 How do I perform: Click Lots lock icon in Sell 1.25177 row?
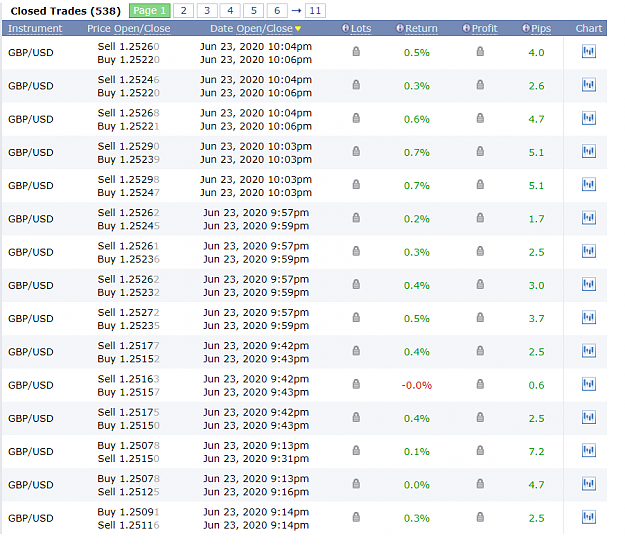coord(356,351)
